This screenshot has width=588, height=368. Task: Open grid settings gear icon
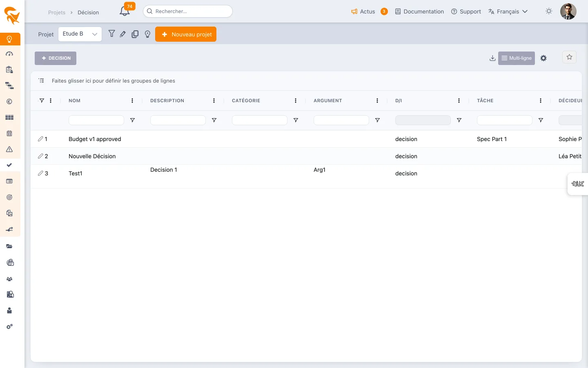[543, 58]
